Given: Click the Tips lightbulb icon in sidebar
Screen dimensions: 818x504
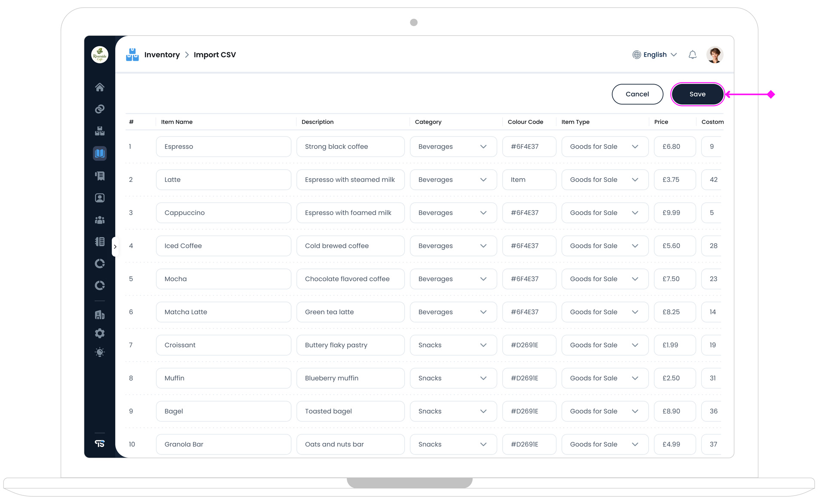Looking at the screenshot, I should pyautogui.click(x=100, y=352).
